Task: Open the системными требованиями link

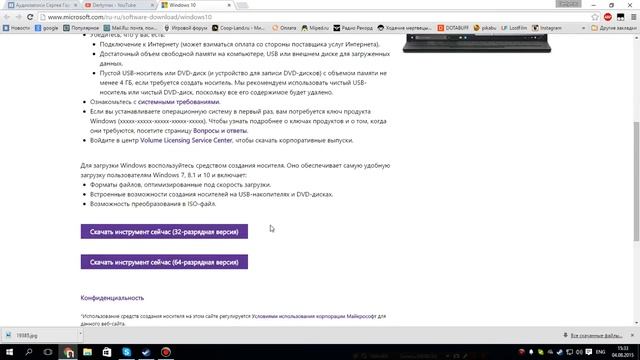Action: (179, 102)
